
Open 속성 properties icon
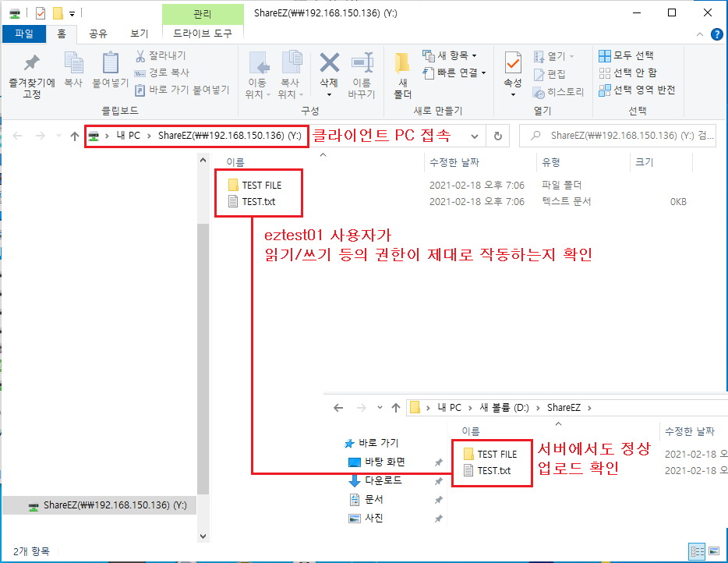(513, 62)
